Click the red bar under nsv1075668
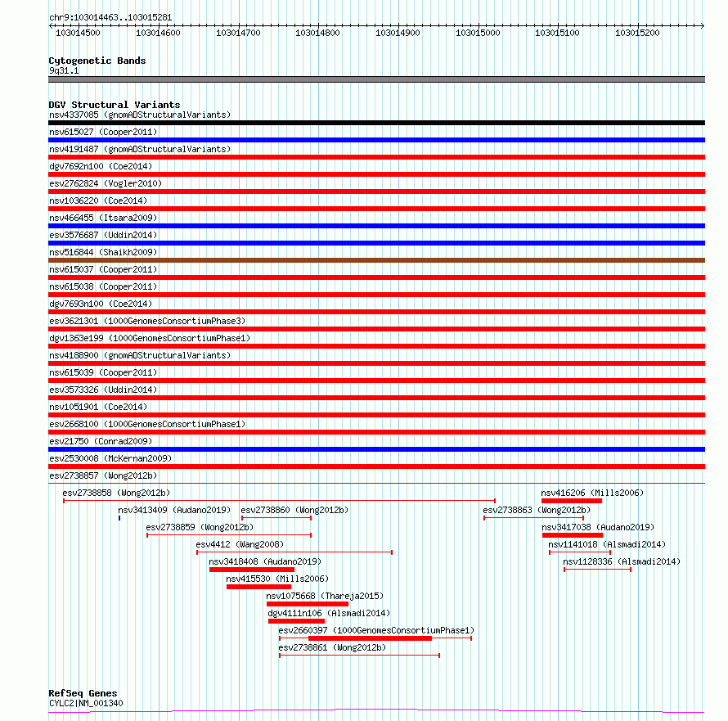Image resolution: width=728 pixels, height=721 pixels. click(308, 604)
